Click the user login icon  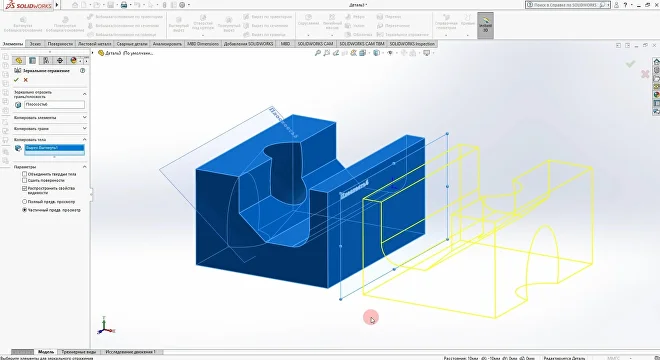point(616,5)
